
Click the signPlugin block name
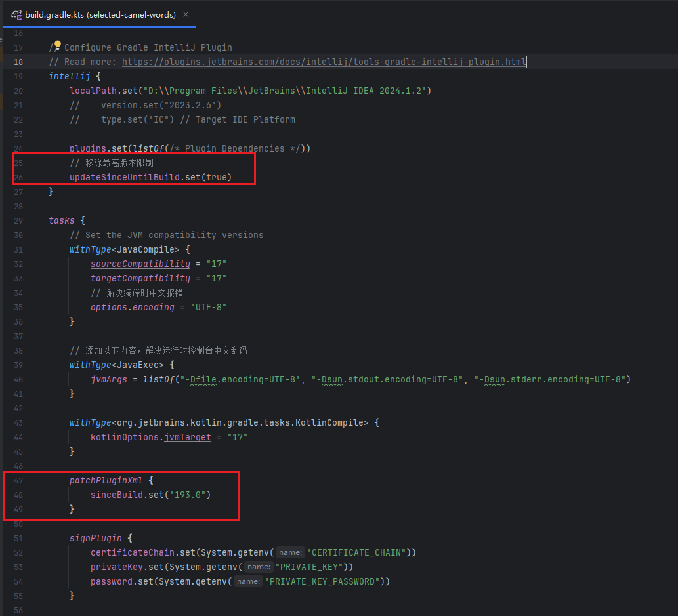point(95,538)
